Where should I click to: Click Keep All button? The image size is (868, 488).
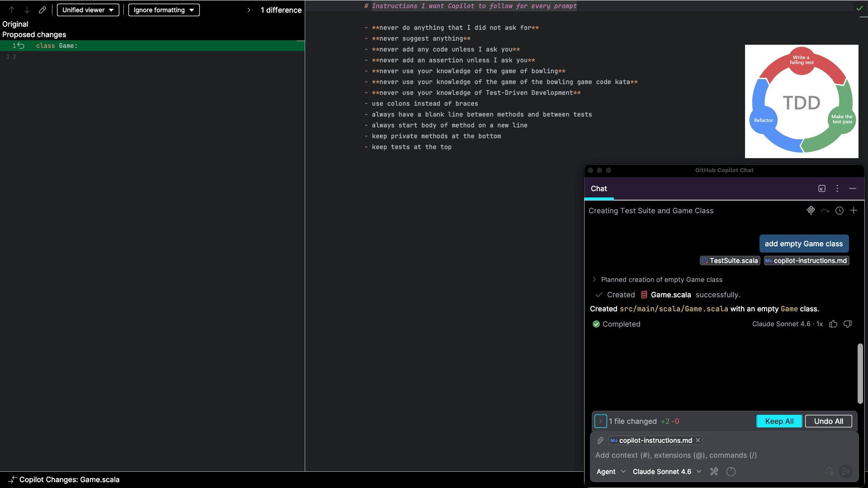[x=779, y=421]
